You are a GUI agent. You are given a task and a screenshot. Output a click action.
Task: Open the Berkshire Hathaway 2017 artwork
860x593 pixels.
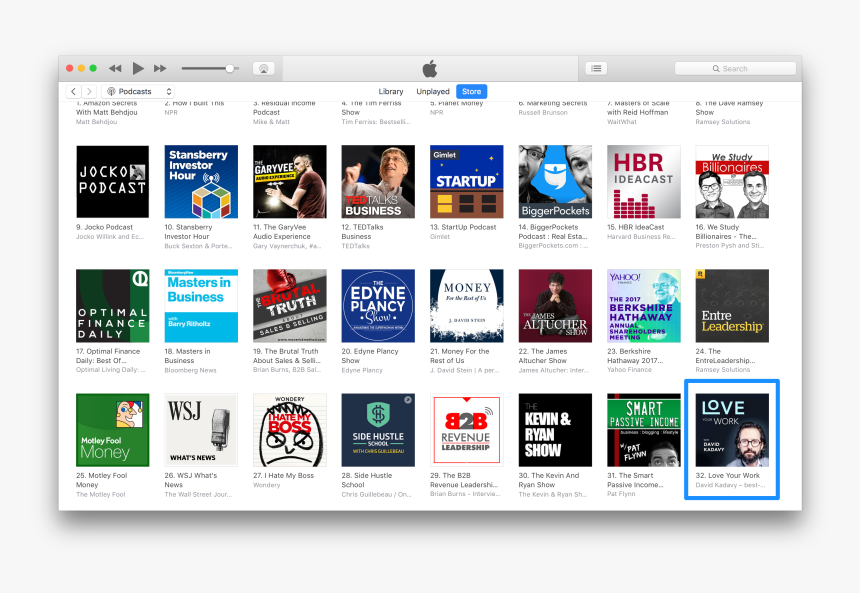pyautogui.click(x=644, y=306)
